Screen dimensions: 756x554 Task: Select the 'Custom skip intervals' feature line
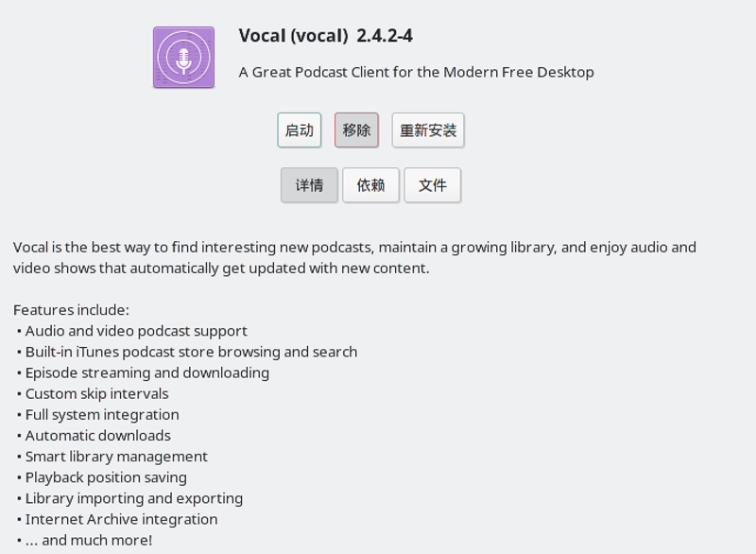coord(96,393)
